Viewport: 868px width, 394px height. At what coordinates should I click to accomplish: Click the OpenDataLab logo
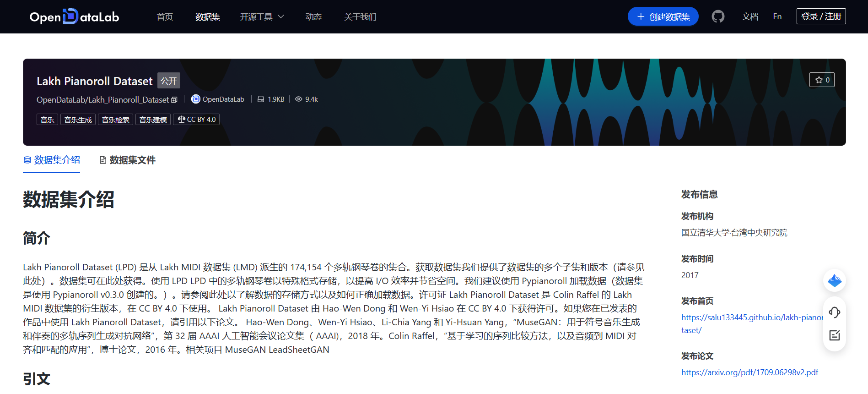coord(74,16)
